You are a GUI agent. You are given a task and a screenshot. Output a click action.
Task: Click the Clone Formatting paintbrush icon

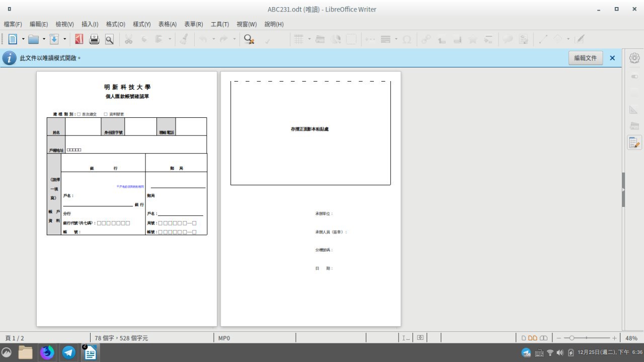click(x=184, y=39)
